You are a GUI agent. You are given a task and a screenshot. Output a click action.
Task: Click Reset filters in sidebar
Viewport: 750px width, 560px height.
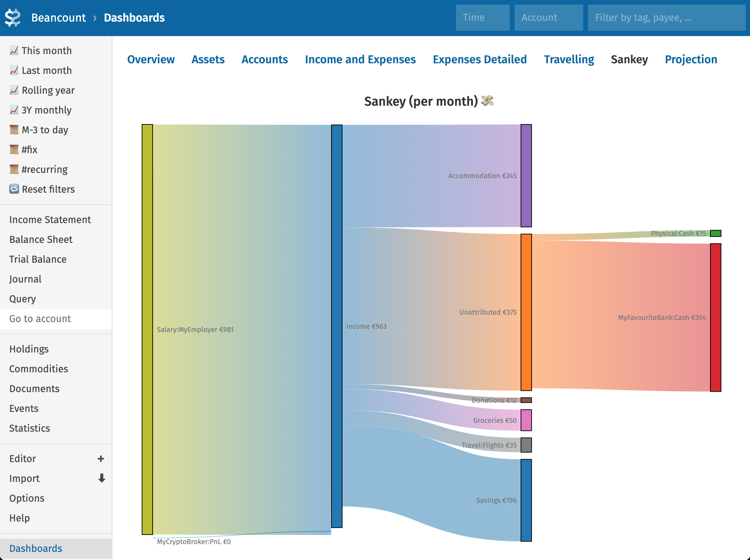48,189
